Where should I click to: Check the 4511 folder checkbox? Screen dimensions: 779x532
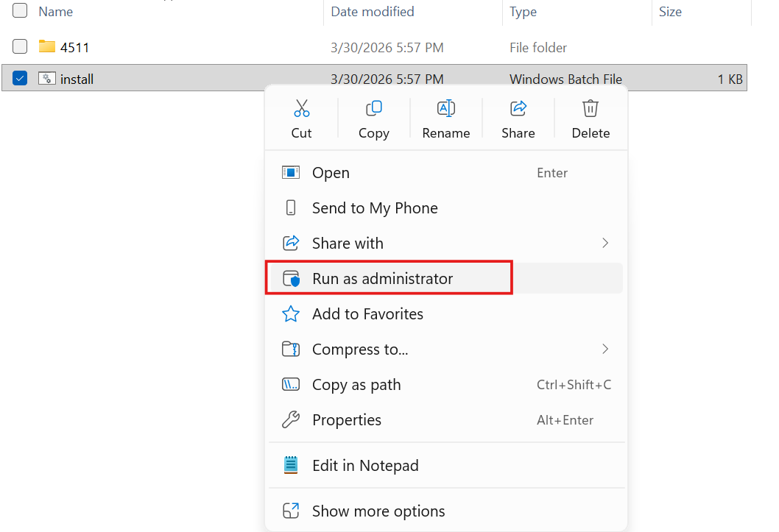(20, 46)
